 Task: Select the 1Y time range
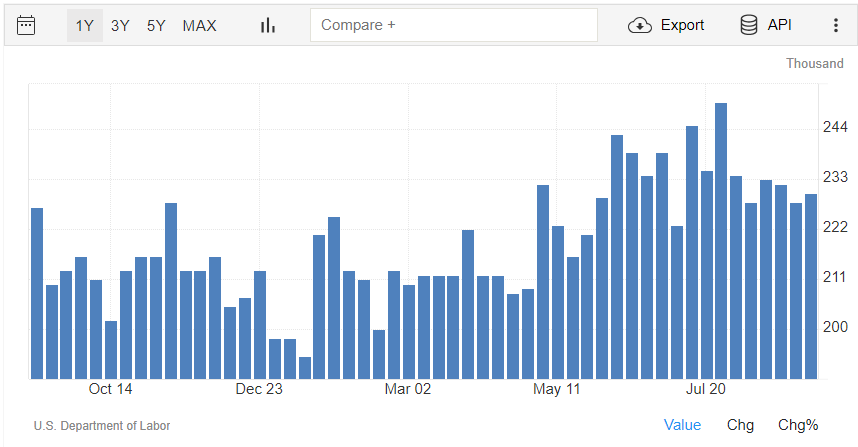tap(85, 26)
